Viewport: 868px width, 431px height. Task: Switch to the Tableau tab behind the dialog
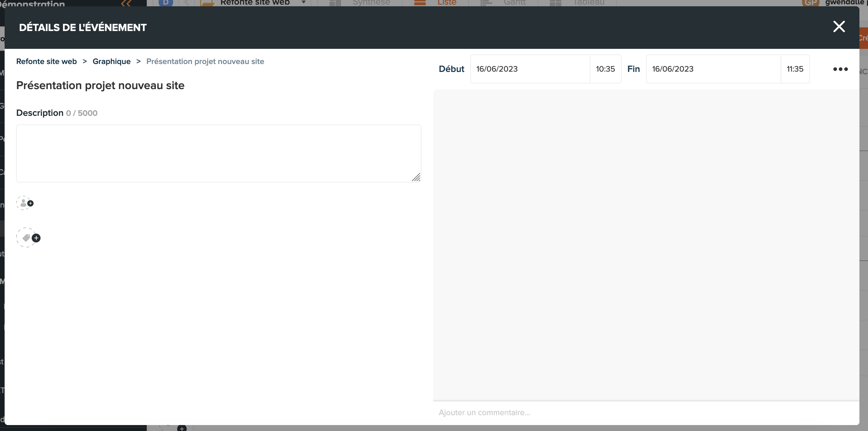click(577, 3)
